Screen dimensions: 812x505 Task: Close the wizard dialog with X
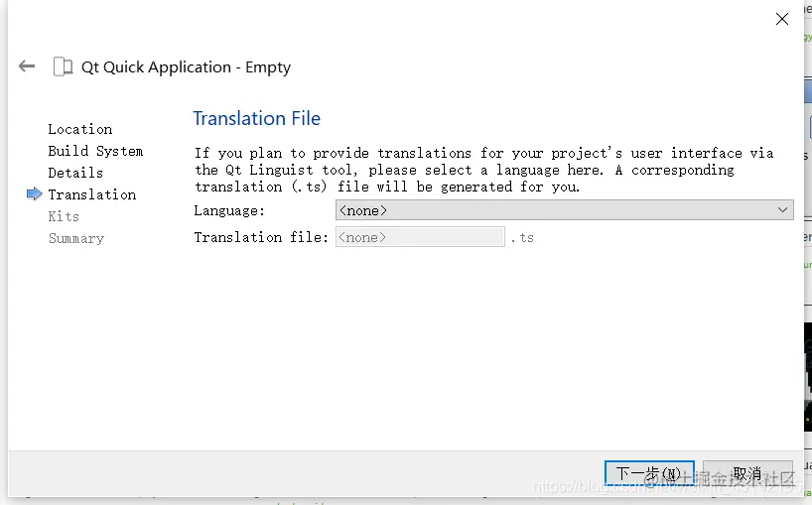coord(782,19)
